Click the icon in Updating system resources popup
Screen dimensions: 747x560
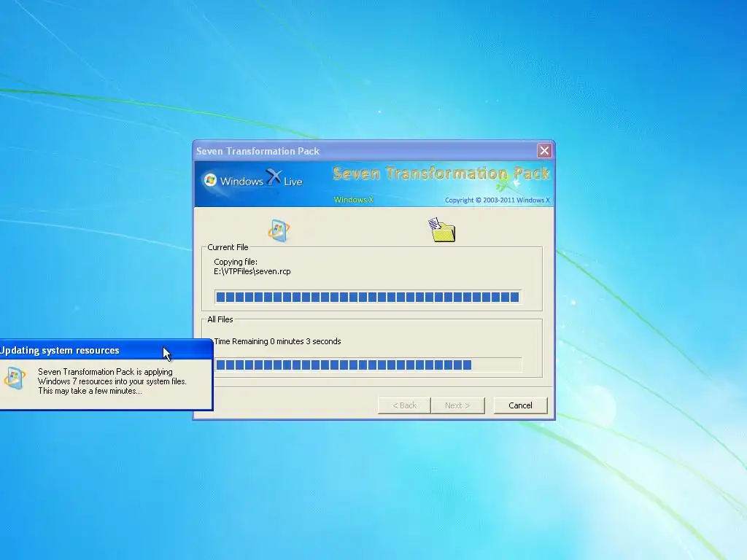coord(15,378)
